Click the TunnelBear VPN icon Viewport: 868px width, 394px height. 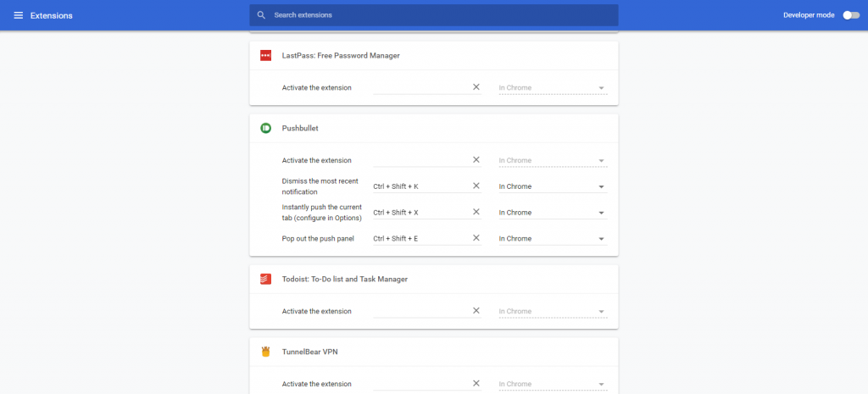(265, 352)
